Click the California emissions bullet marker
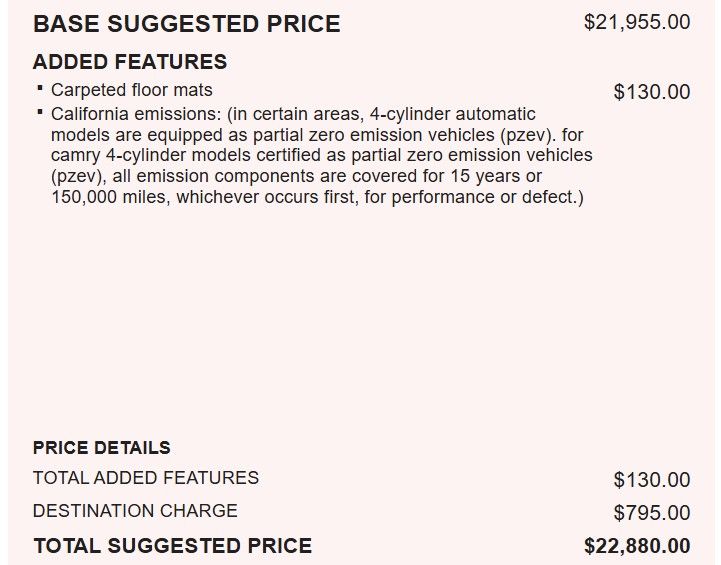This screenshot has width=721, height=565. point(39,113)
